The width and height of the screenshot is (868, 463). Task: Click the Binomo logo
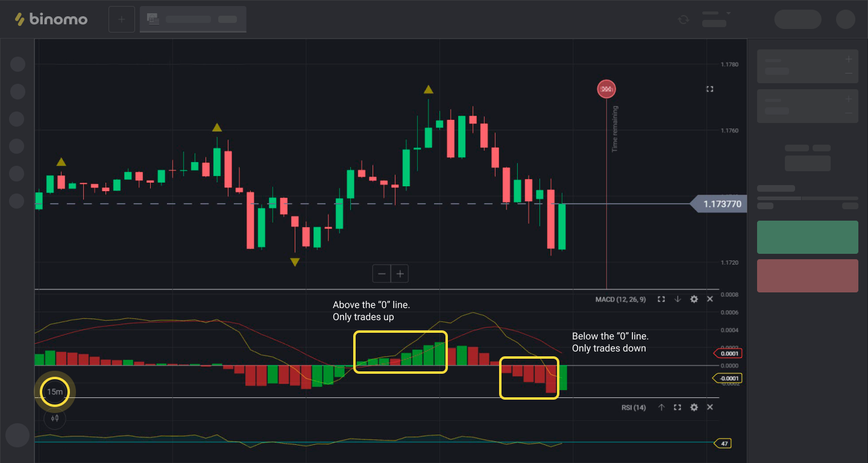pos(51,19)
